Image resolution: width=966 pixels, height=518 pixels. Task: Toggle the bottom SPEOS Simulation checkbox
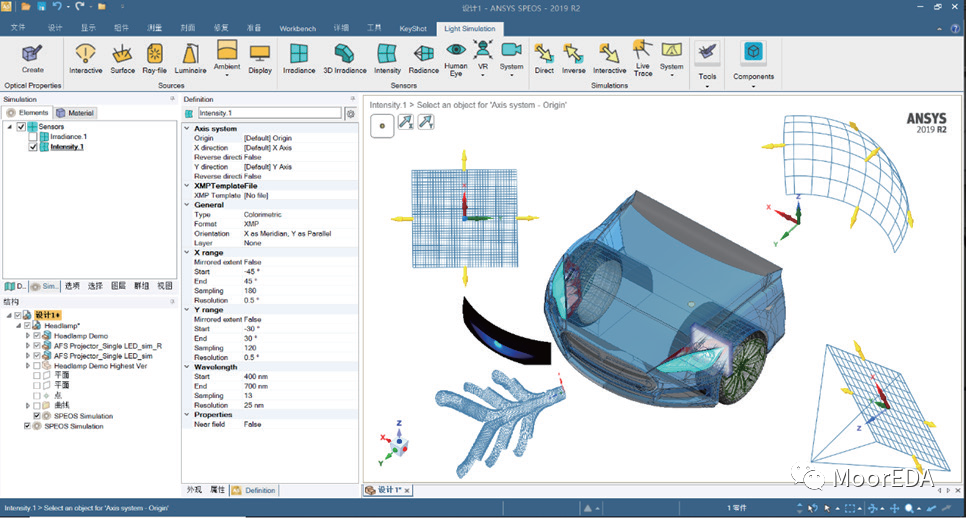click(x=27, y=426)
